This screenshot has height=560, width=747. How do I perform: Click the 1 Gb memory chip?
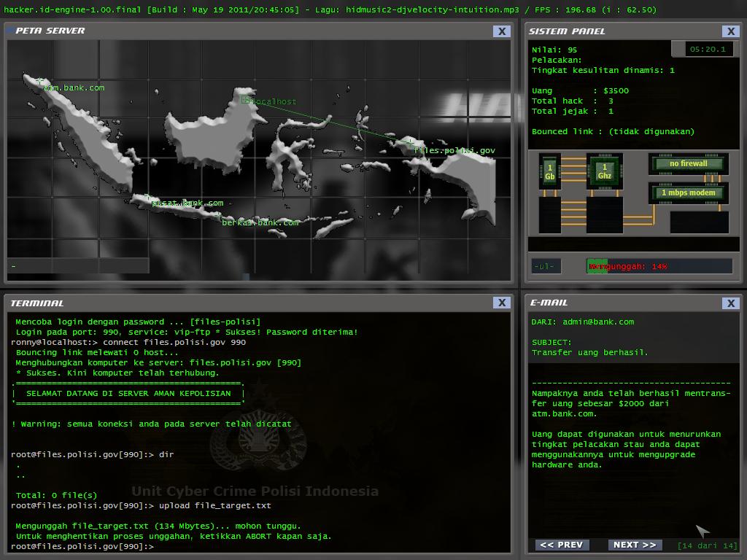coord(549,172)
